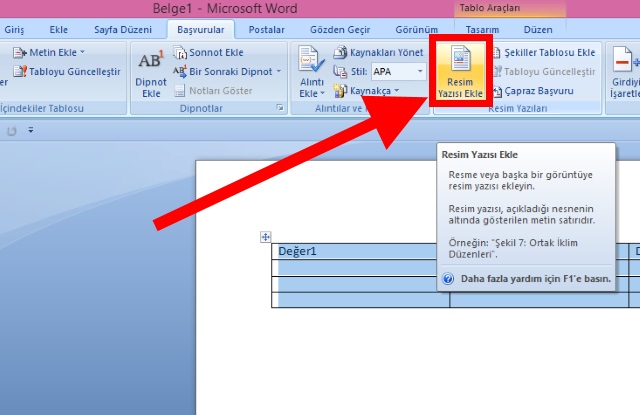The width and height of the screenshot is (640, 415).
Task: Click Tabloyu Güncelleştir in İçindekiler Tablosu group
Action: point(67,72)
